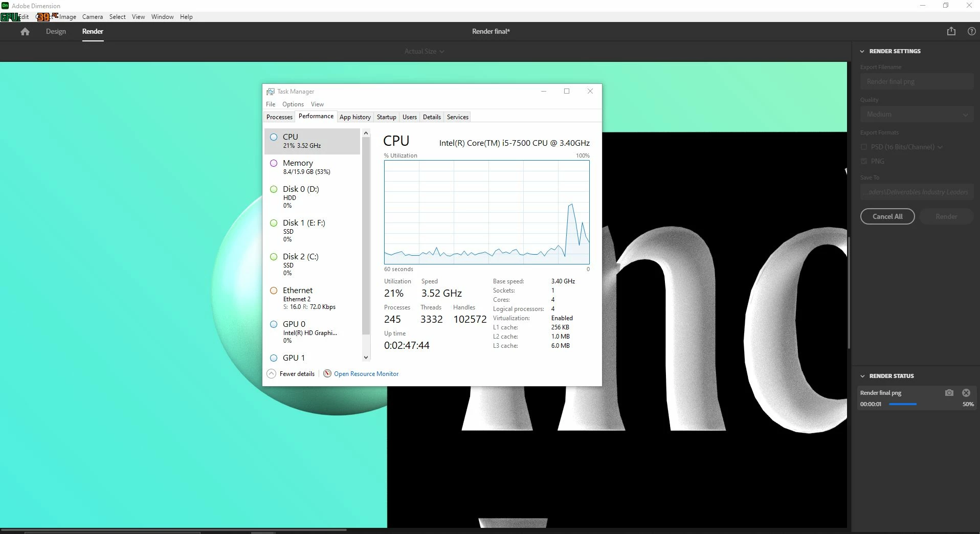This screenshot has width=980, height=534.
Task: Click Task Manager sidebar scroll down arrow
Action: 366,358
